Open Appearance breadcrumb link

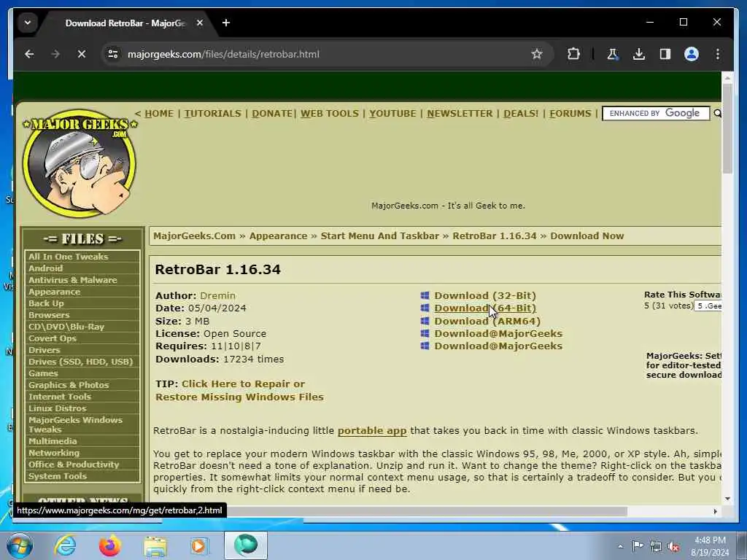[278, 236]
